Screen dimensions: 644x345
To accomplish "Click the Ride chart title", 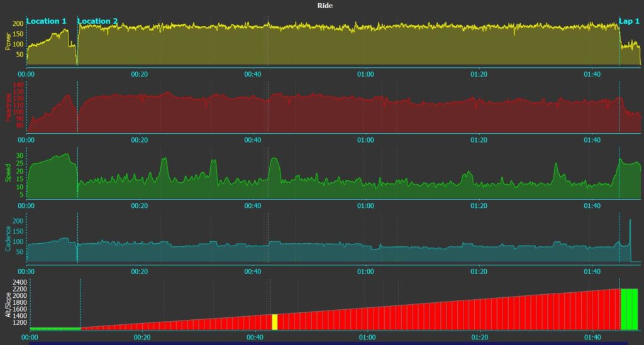I will tap(325, 6).
